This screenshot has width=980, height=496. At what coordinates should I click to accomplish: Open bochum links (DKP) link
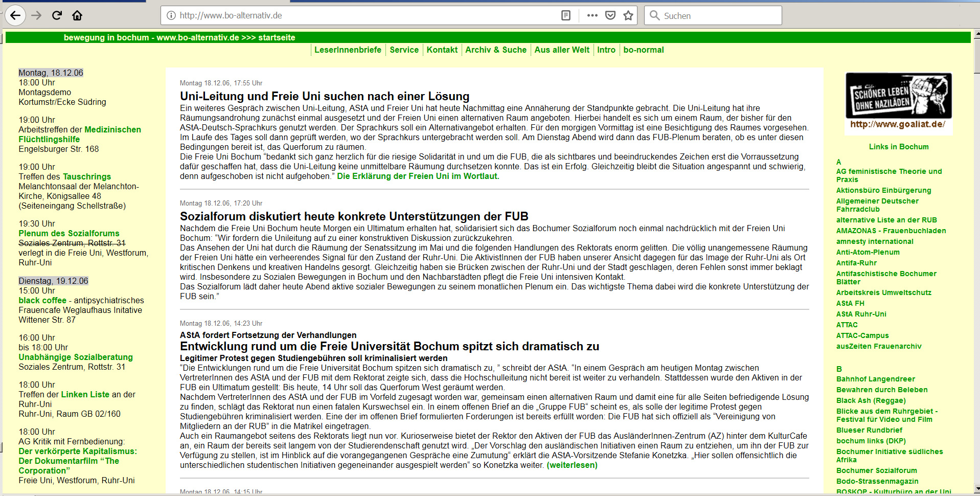click(871, 441)
